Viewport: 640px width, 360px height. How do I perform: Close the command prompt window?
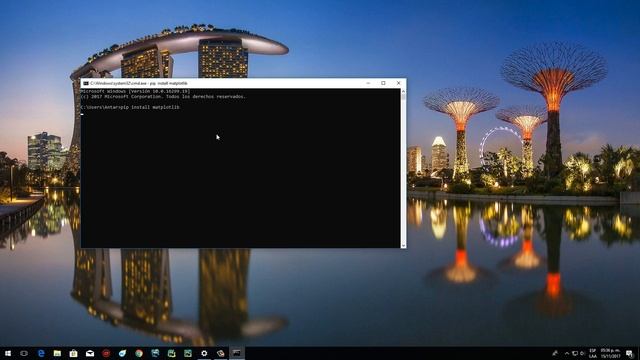pos(399,83)
